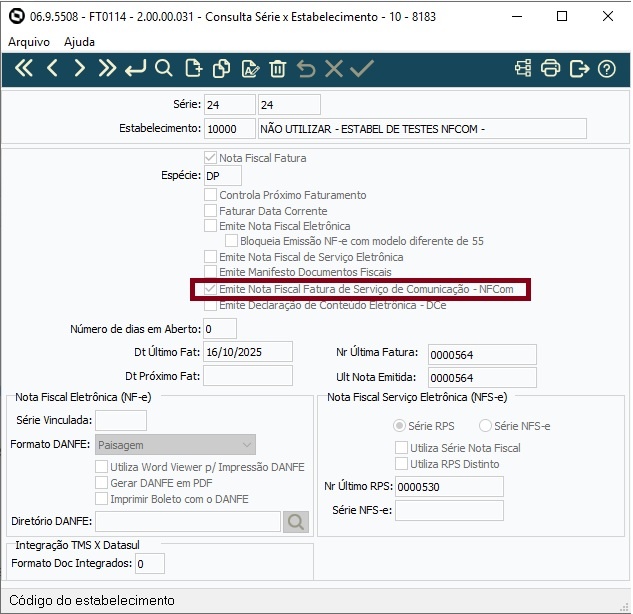Image resolution: width=633 pixels, height=614 pixels.
Task: Click the cancel X icon in toolbar
Action: click(x=334, y=68)
